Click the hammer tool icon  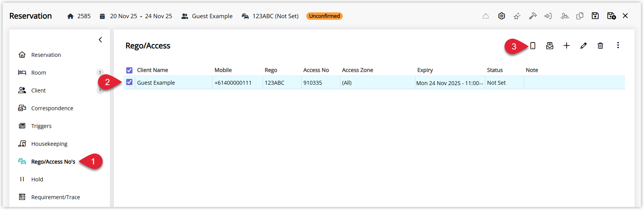click(x=533, y=16)
